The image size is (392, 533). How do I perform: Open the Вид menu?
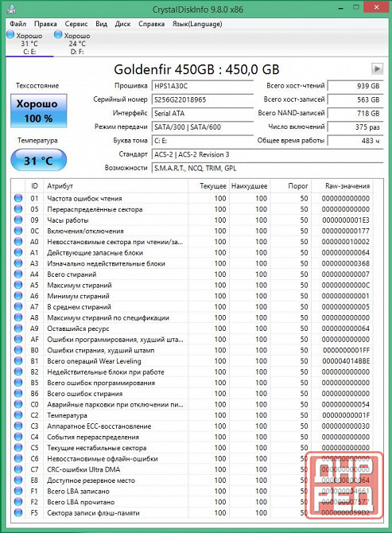(101, 24)
